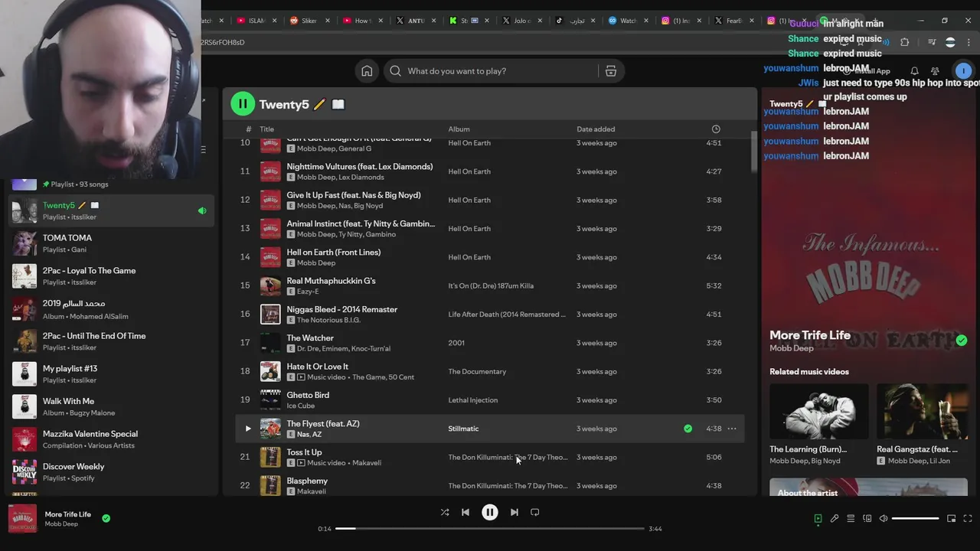The image size is (980, 551).
Task: Open 2Pac - Loyal To The Game playlist
Action: (x=111, y=276)
